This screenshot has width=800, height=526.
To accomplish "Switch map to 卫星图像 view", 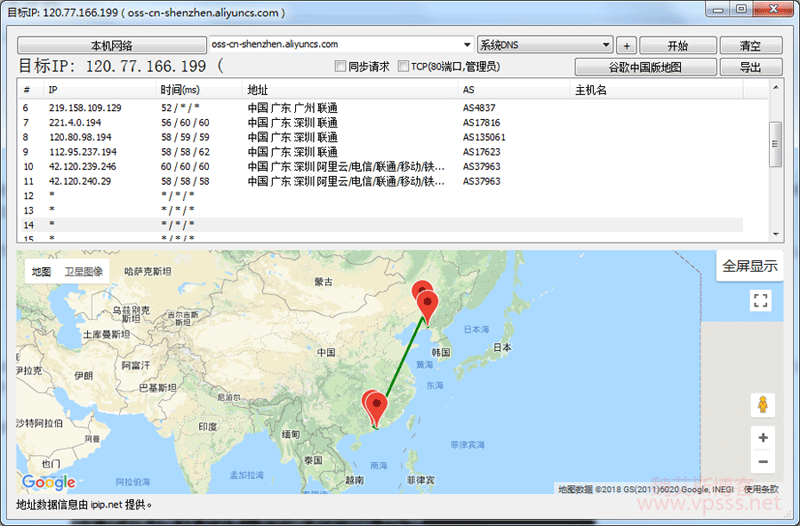I will (84, 271).
